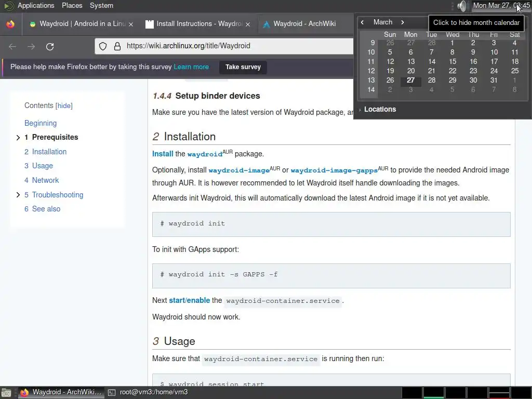532x399 pixels.
Task: Hide the contents sidebar
Action: click(64, 106)
